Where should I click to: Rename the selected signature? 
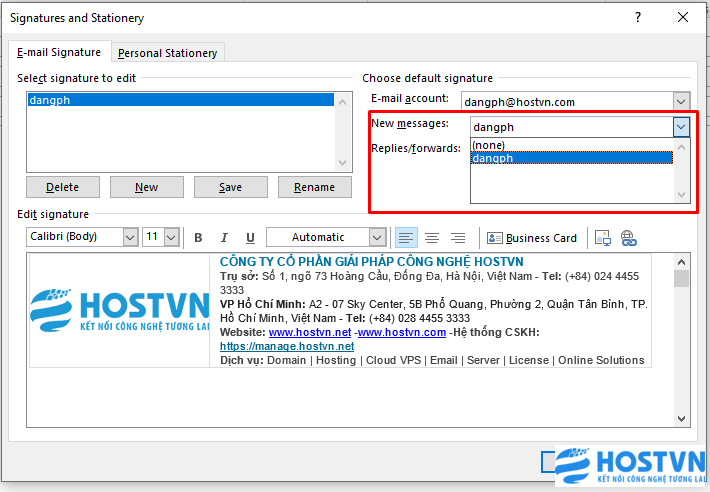click(x=315, y=187)
